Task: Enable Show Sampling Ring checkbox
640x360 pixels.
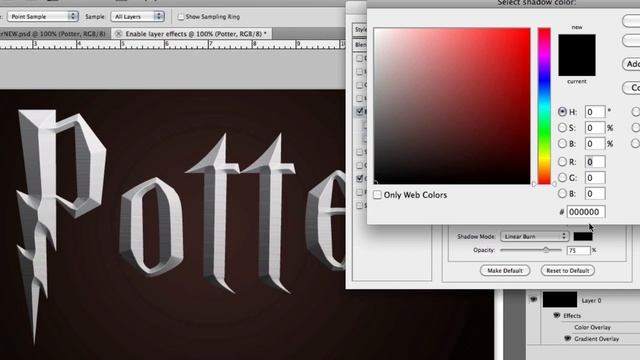Action: coord(181,17)
